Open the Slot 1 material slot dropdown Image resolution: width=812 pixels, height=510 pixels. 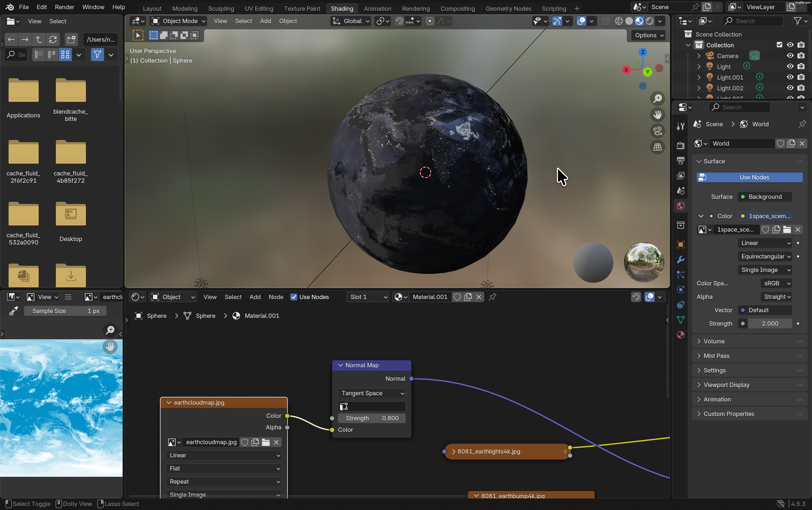coord(367,297)
